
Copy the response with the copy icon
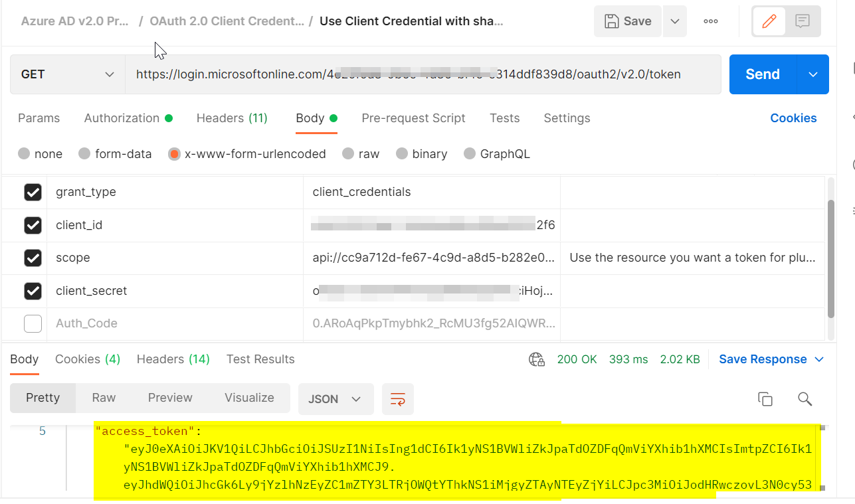click(765, 398)
